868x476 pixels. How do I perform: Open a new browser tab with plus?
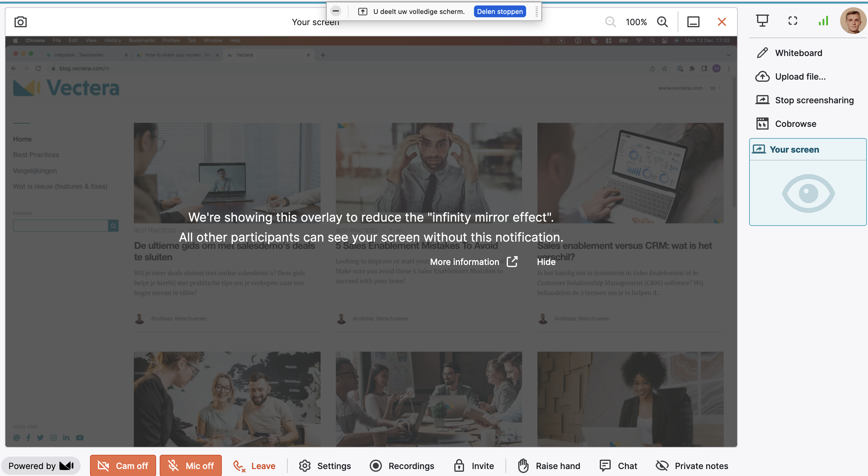pyautogui.click(x=322, y=55)
